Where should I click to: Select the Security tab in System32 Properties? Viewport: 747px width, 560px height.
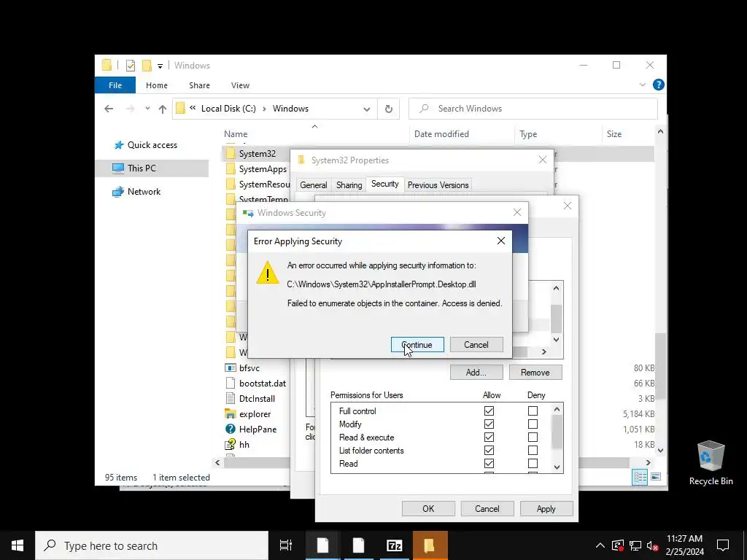tap(385, 184)
